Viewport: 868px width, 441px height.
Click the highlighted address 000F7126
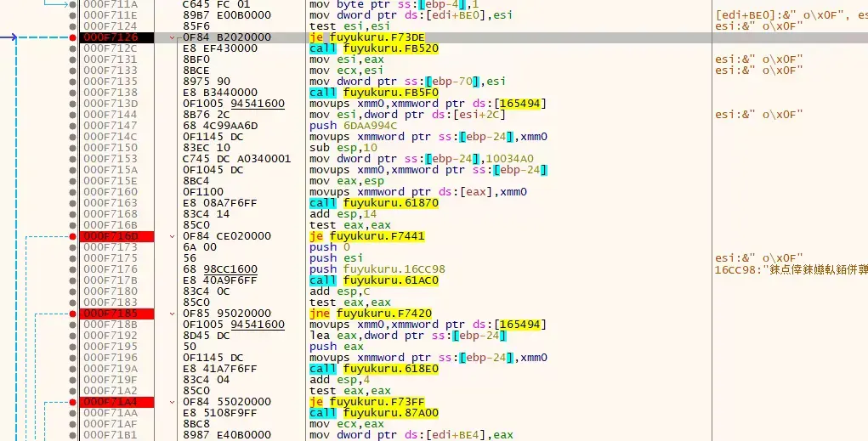pos(116,37)
